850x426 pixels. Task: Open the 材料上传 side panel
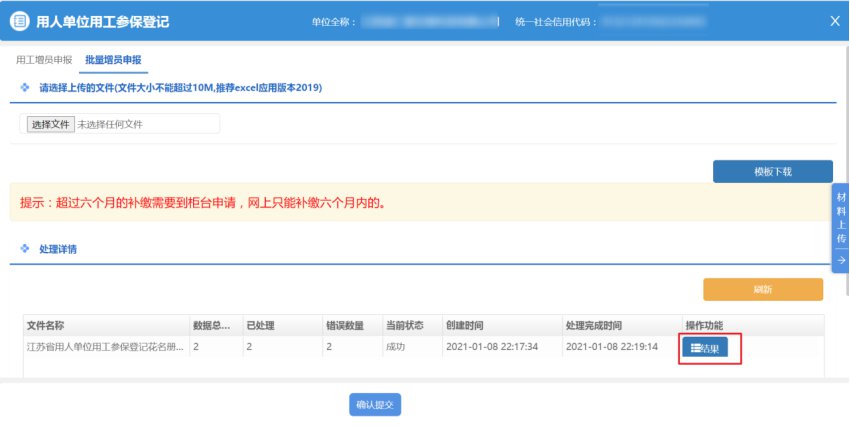840,220
